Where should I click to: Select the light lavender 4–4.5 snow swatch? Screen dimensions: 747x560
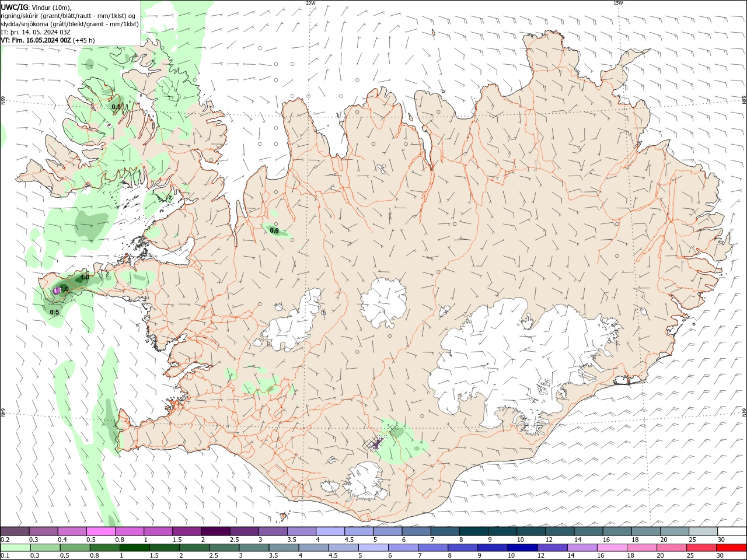330,531
